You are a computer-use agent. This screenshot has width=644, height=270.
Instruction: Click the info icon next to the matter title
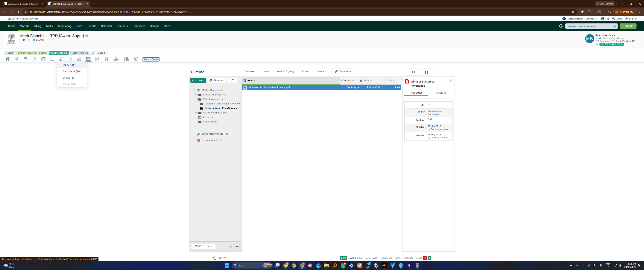coord(87,36)
